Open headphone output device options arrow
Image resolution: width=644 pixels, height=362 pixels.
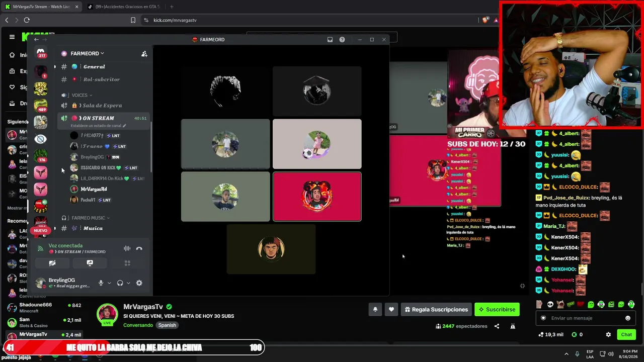click(x=128, y=283)
